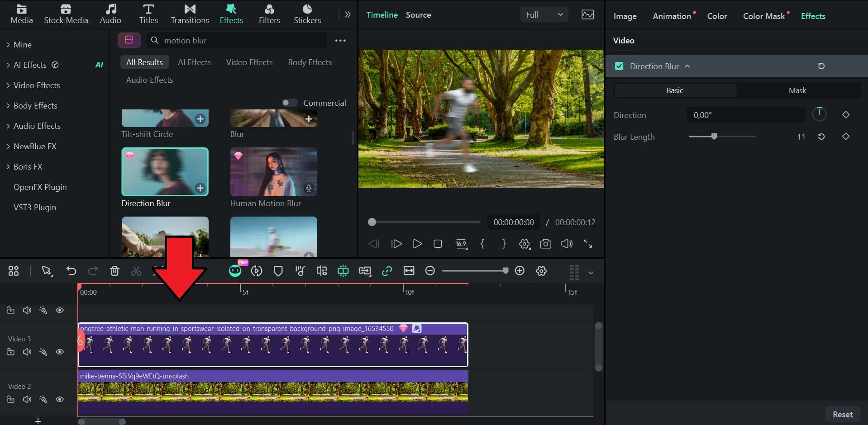Hide the Video 3 track
Image resolution: width=868 pixels, height=425 pixels.
tap(60, 352)
